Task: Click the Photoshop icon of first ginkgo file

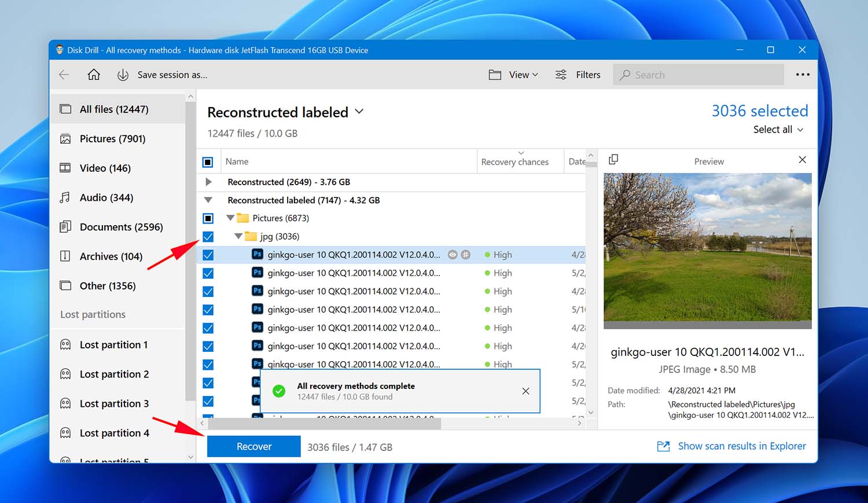Action: pos(258,254)
